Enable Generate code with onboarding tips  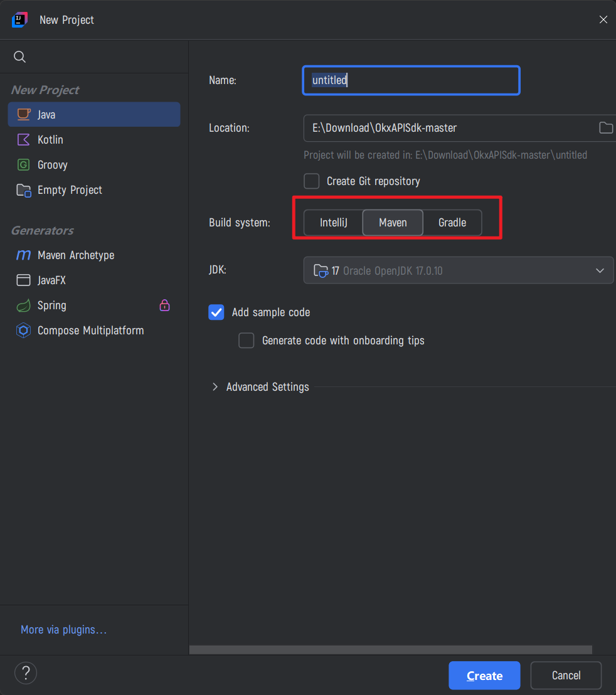coord(247,341)
